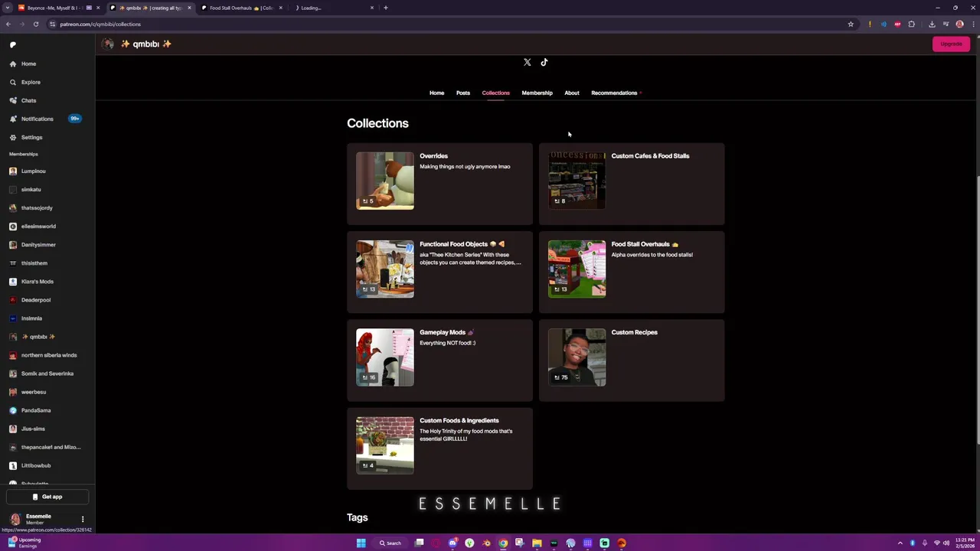Visit the creator's X (Twitter) profile icon
Screen dimensions: 980x551
point(528,62)
